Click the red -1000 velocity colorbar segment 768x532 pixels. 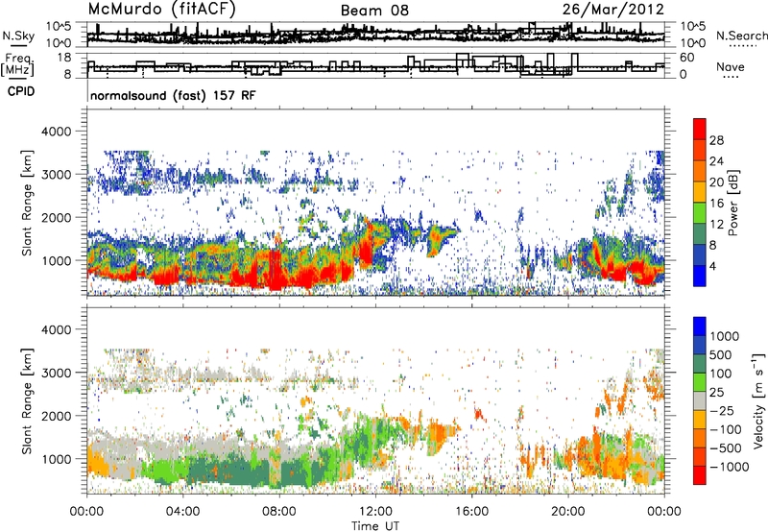click(700, 475)
